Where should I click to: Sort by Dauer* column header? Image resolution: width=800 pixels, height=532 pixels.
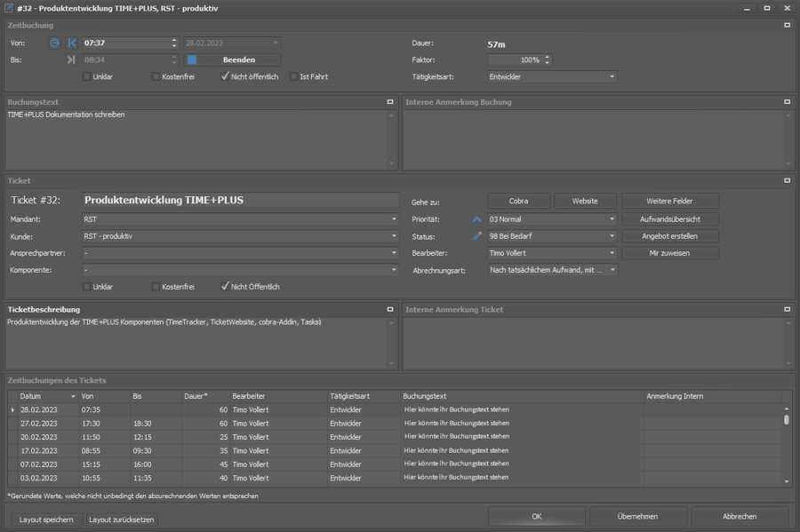pyautogui.click(x=205, y=396)
